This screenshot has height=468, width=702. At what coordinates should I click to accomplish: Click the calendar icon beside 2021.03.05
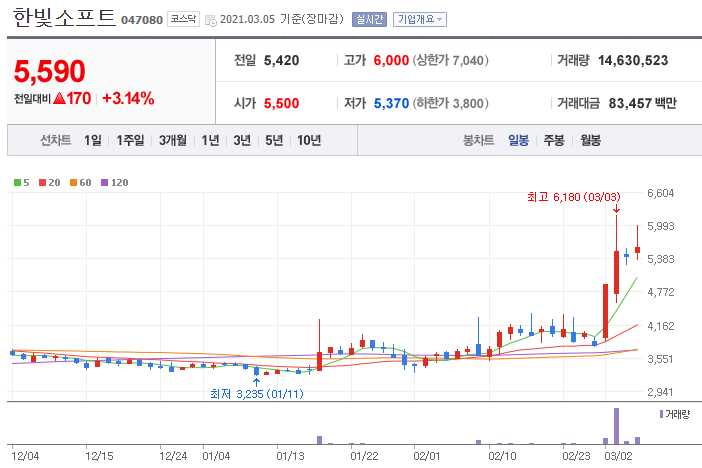tap(210, 20)
